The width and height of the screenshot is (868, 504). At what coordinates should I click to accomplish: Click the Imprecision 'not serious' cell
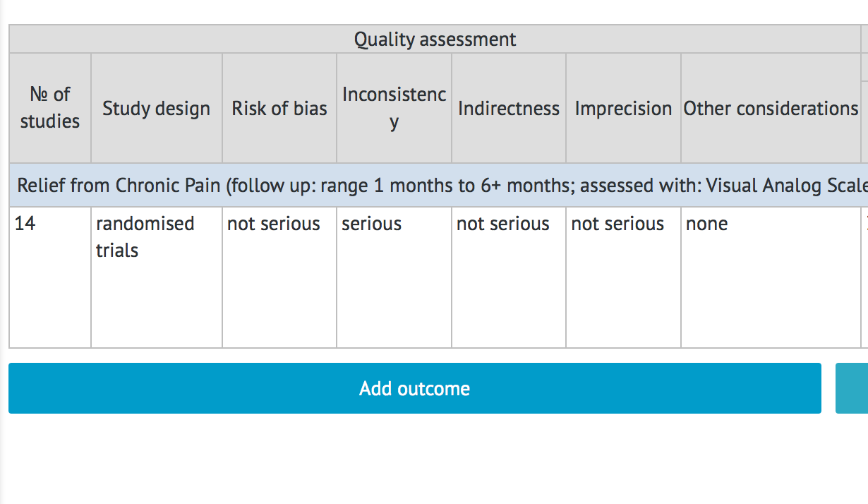623,277
